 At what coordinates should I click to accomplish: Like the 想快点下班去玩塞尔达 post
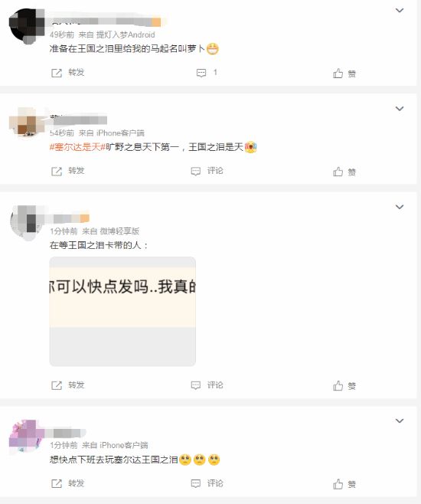(x=344, y=484)
